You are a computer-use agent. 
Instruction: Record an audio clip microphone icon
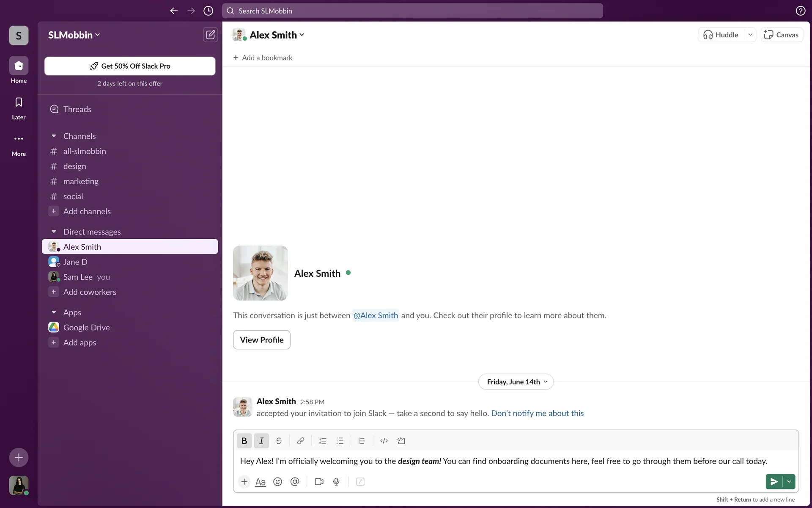(336, 482)
